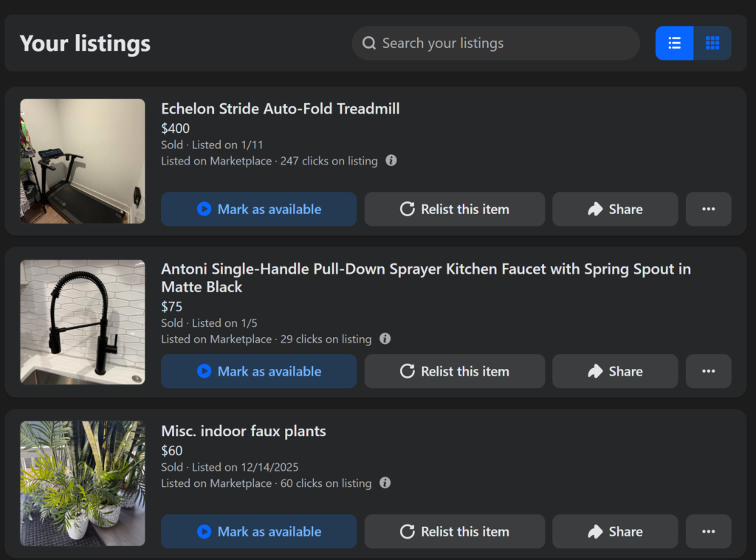756x560 pixels.
Task: Share the Echelon treadmill listing
Action: (x=614, y=210)
